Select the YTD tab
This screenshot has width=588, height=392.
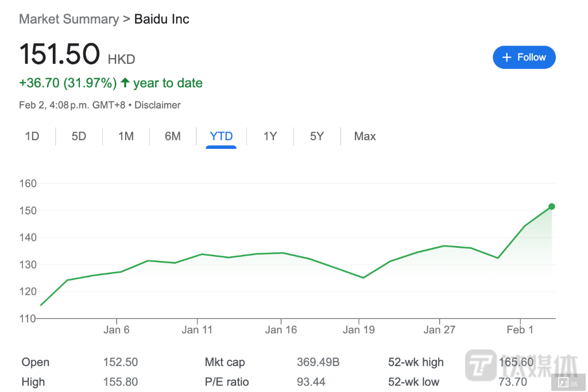(221, 136)
